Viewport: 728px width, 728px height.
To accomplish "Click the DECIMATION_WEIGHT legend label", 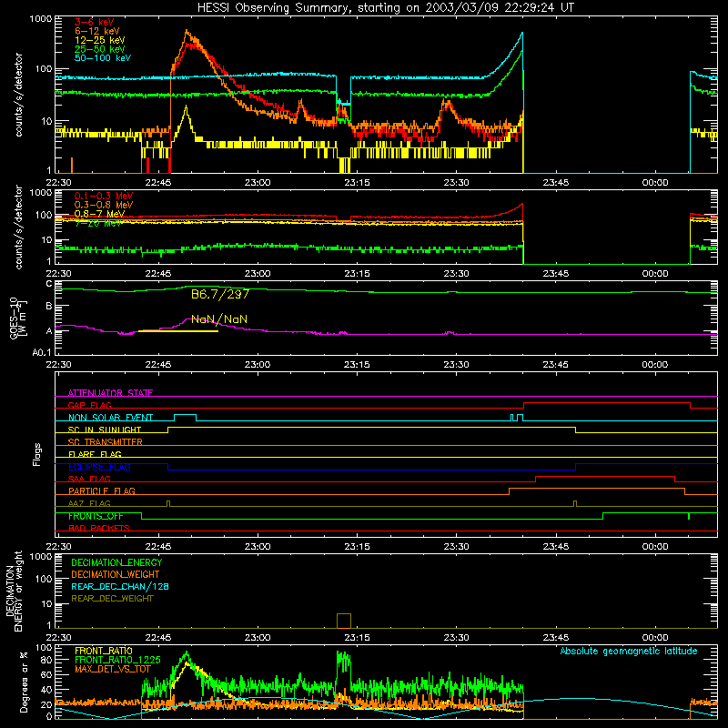I will pyautogui.click(x=116, y=574).
